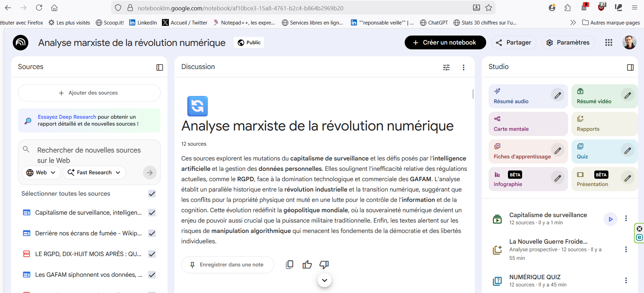The image size is (644, 293).
Task: Click Enregistrer dans une note
Action: 228,265
